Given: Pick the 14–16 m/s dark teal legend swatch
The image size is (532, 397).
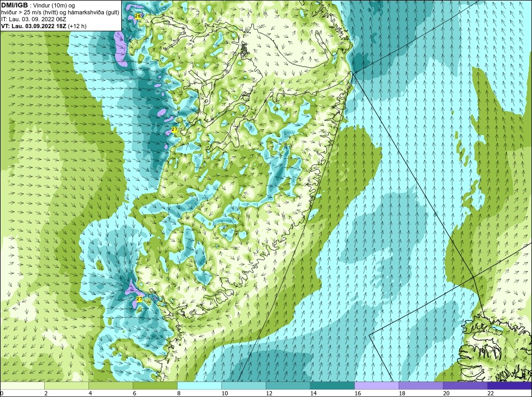Looking at the screenshot, I should pos(332,385).
